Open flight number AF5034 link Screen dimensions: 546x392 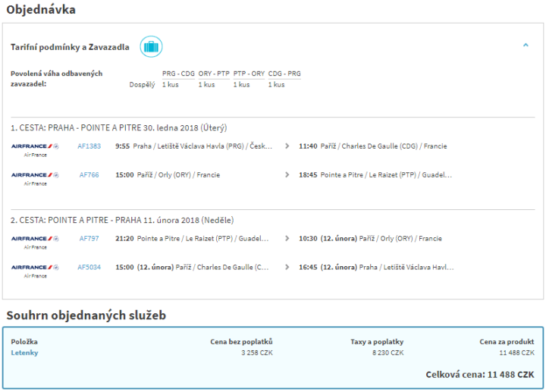click(89, 268)
